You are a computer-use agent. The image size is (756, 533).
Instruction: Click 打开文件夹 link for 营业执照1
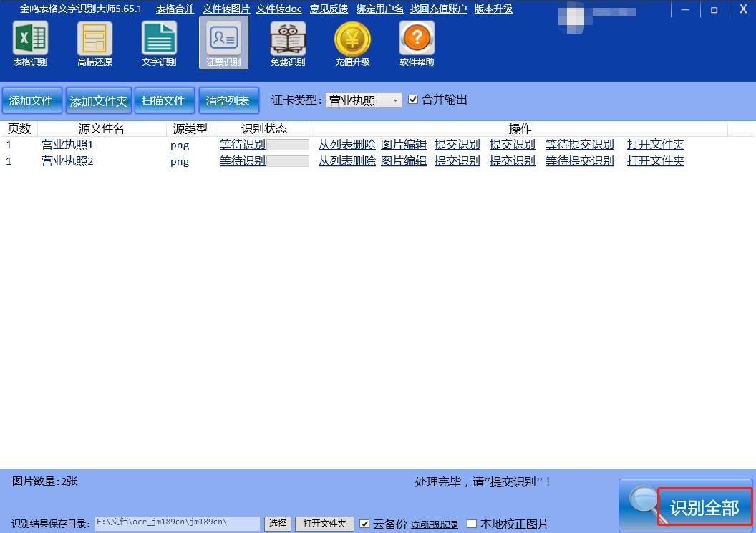(x=656, y=144)
